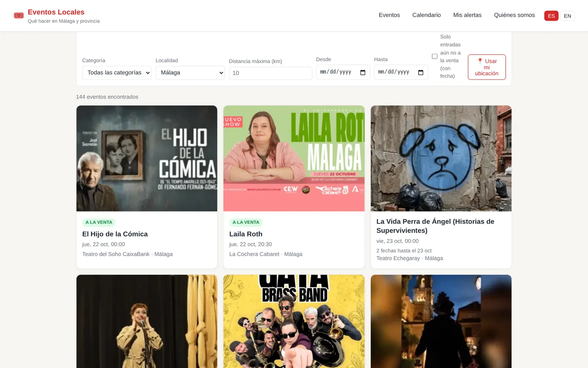Switch language to EN
Image resolution: width=588 pixels, height=368 pixels.
pyautogui.click(x=567, y=16)
